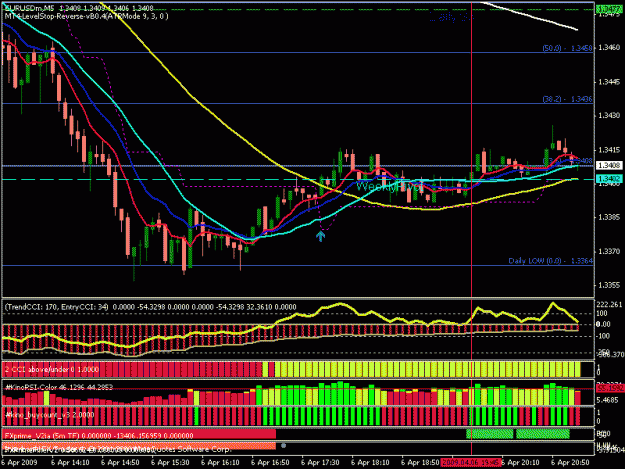This screenshot has height=469, width=625.
Task: Click the red 2009.04.06 19:45 date marker
Action: click(x=471, y=463)
